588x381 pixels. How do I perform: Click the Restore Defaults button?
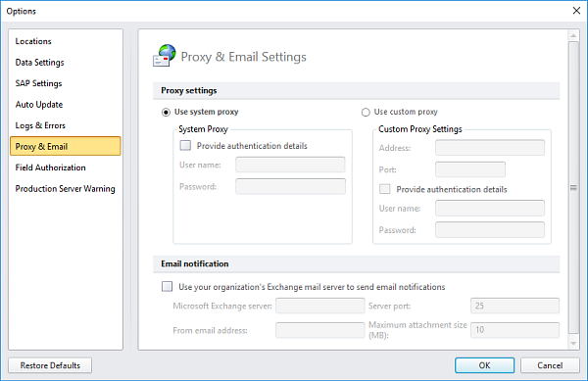[x=50, y=365]
